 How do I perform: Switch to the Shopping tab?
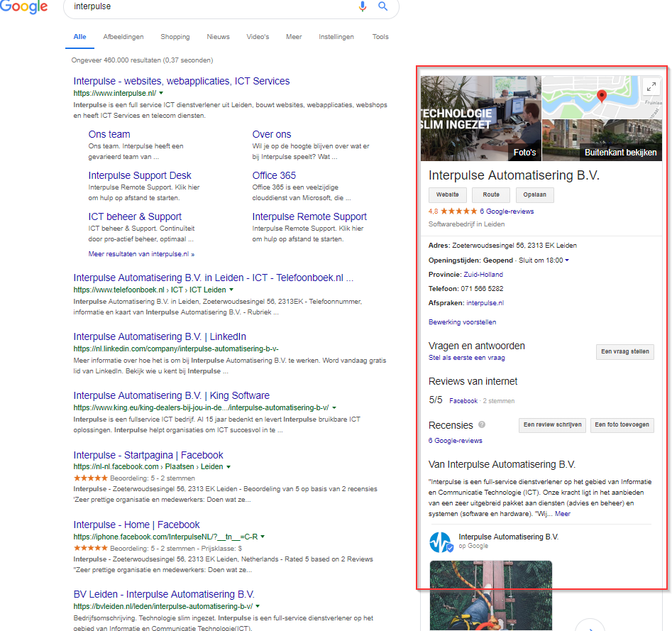click(x=175, y=37)
